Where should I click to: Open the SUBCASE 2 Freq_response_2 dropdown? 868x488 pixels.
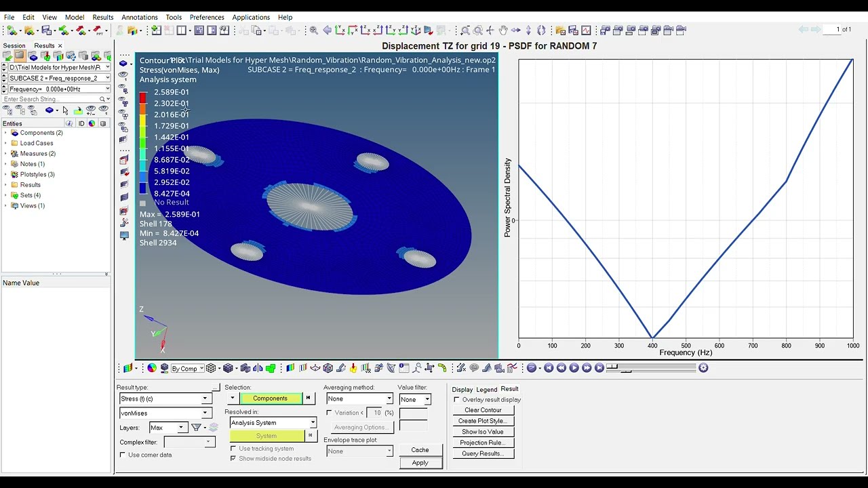click(58, 78)
